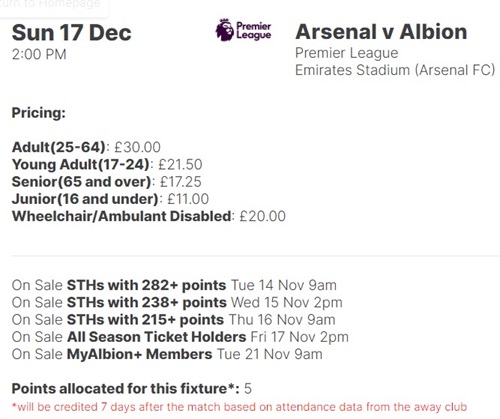Image resolution: width=500 pixels, height=419 pixels.
Task: Select the Arsenal v Albion fixture title
Action: click(381, 32)
